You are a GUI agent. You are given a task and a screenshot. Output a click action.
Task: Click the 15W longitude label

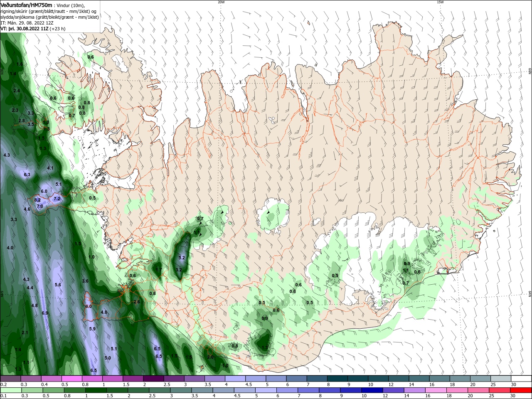(440, 2)
